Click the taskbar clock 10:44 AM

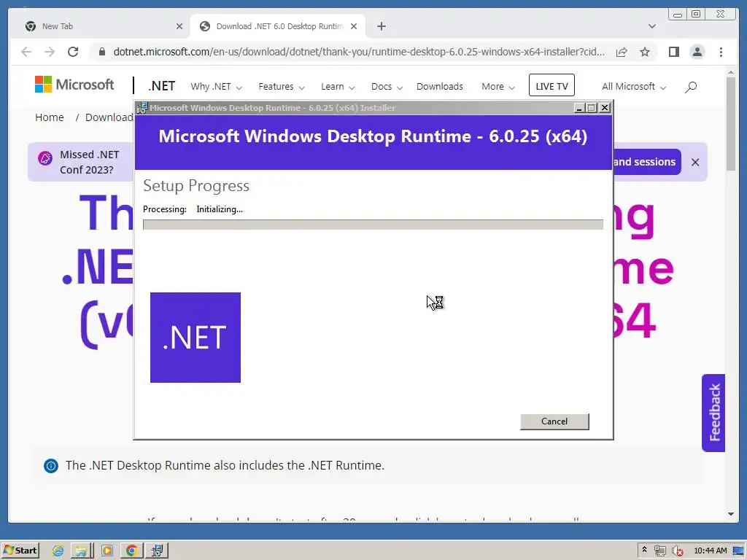711,551
